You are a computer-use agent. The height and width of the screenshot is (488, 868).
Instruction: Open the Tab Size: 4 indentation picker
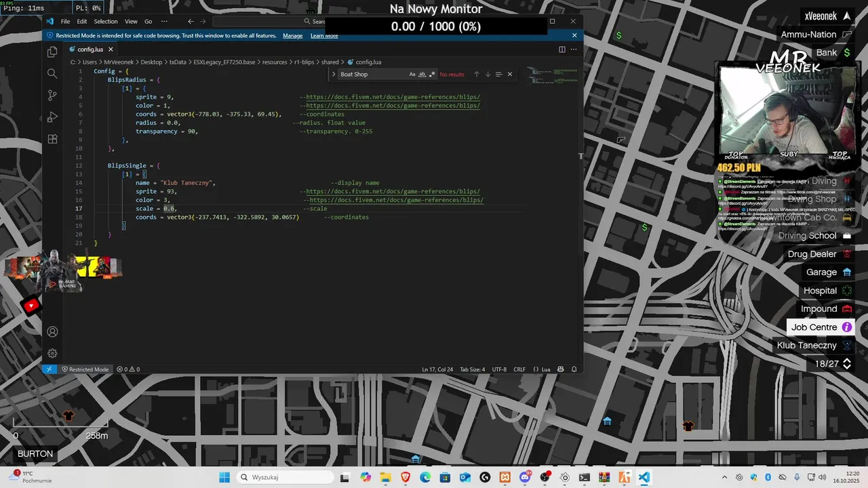pos(473,369)
